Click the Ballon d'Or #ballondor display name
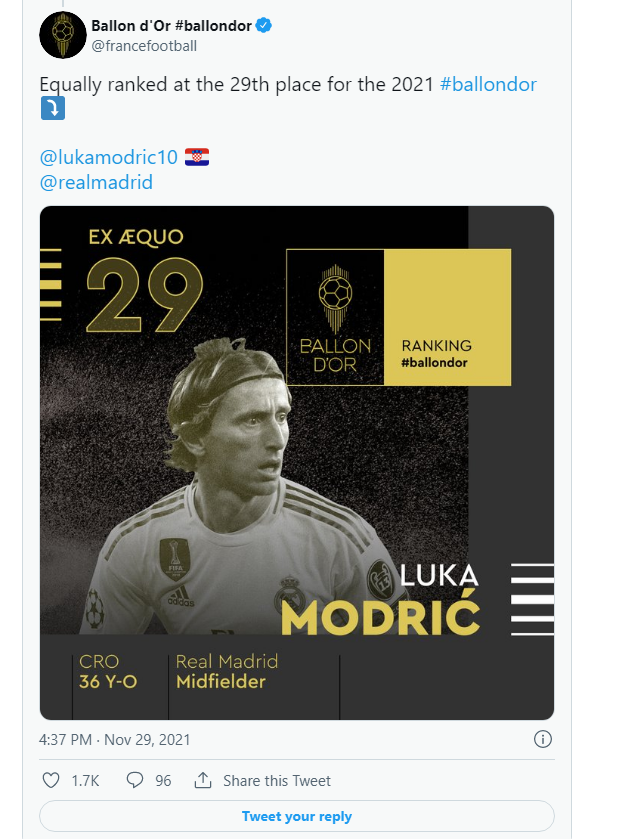 coord(171,25)
